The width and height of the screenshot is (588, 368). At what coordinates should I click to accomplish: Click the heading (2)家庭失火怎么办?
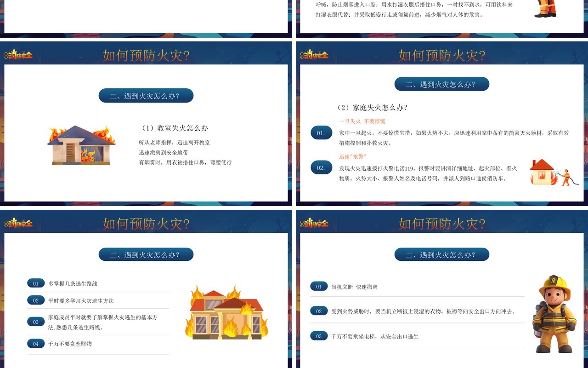click(373, 107)
